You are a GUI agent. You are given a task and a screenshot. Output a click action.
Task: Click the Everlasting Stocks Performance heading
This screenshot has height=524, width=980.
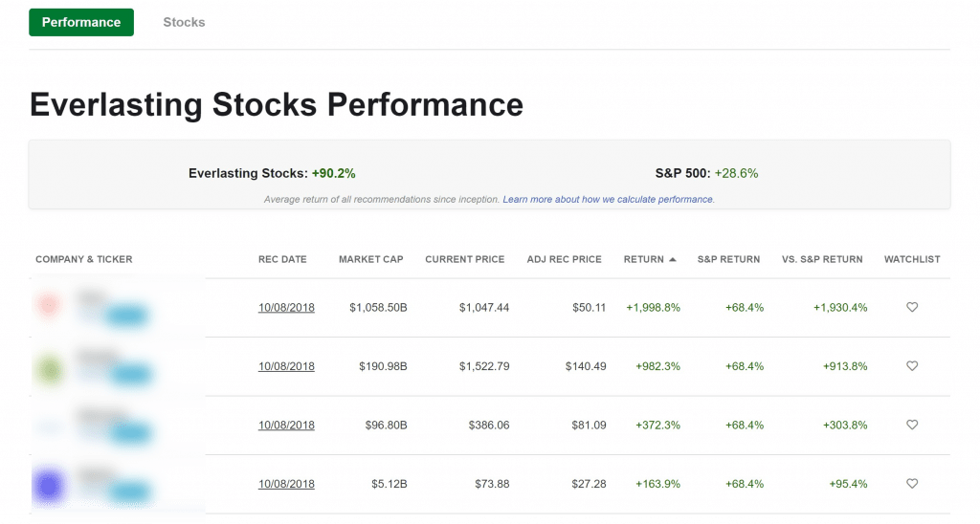(x=277, y=104)
